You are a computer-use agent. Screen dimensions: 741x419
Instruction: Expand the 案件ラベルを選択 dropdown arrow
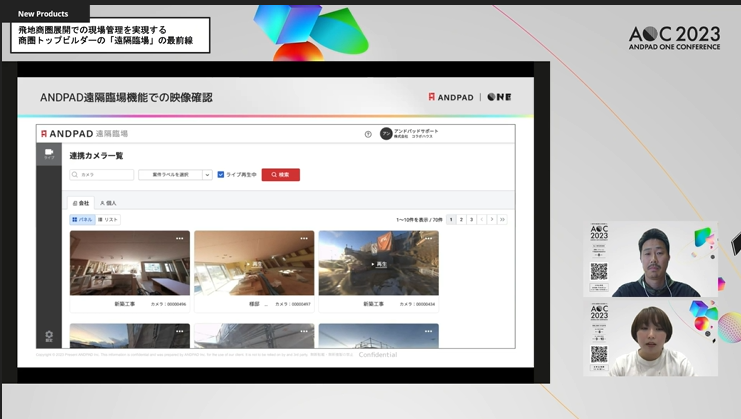point(207,175)
